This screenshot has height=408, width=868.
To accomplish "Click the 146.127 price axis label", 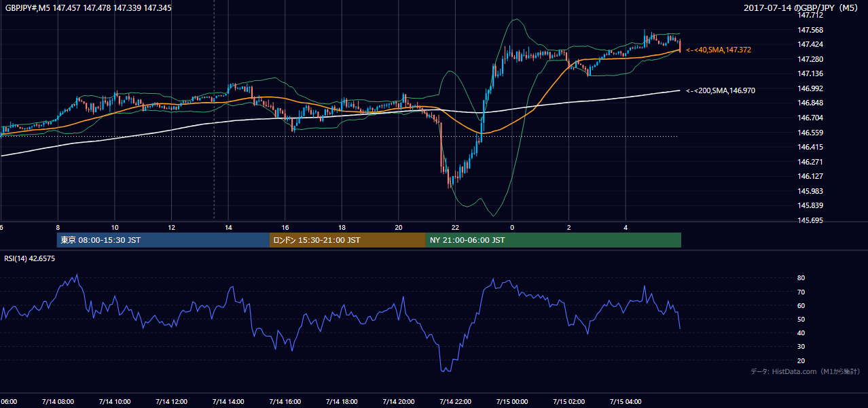I will coord(810,176).
